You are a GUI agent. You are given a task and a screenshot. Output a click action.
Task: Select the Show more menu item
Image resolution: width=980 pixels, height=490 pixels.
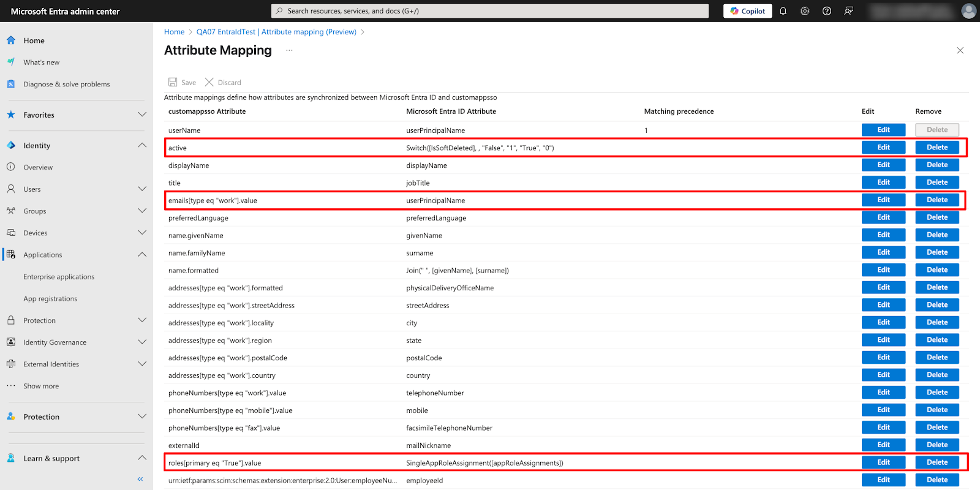point(41,386)
